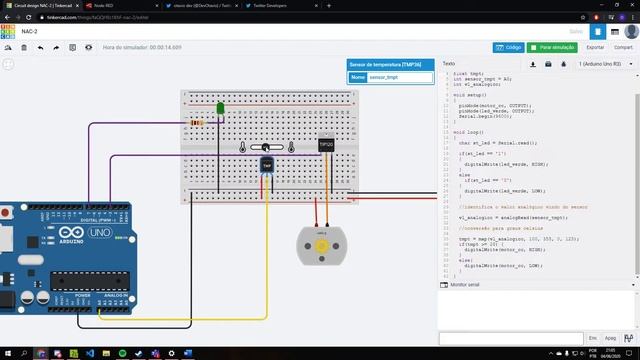Select the TMP36 temperature sensor

(267, 165)
